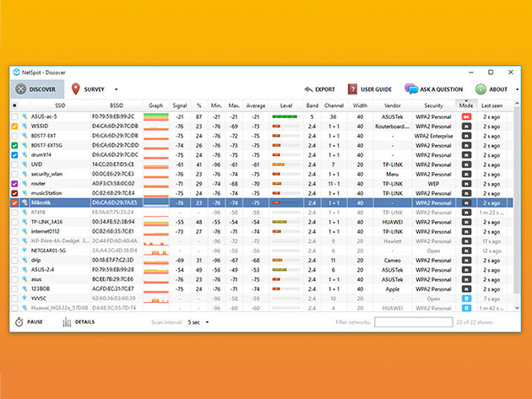
Task: Click the Wi-Fi icon beside 123BOB
Action: 24,288
